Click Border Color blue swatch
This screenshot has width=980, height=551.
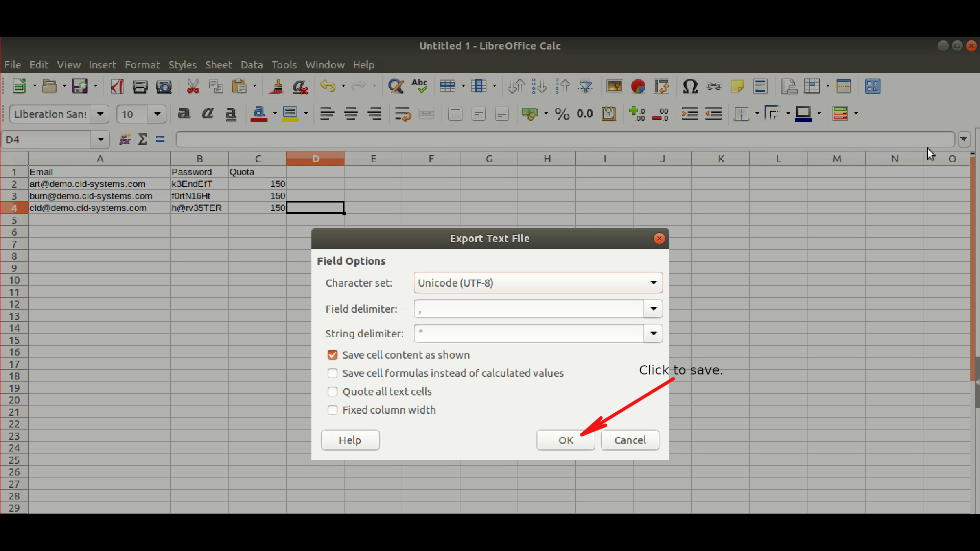click(x=804, y=114)
